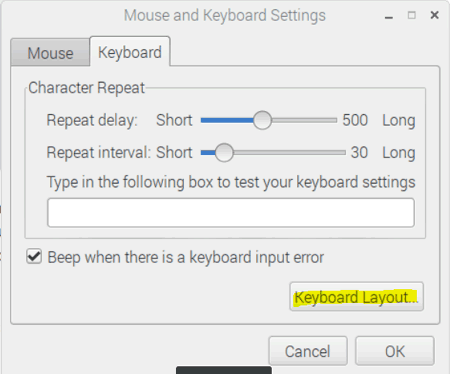Click the 'Beep when there is a keyboard input error' label
Viewport: 450px width, 374px height.
click(186, 257)
